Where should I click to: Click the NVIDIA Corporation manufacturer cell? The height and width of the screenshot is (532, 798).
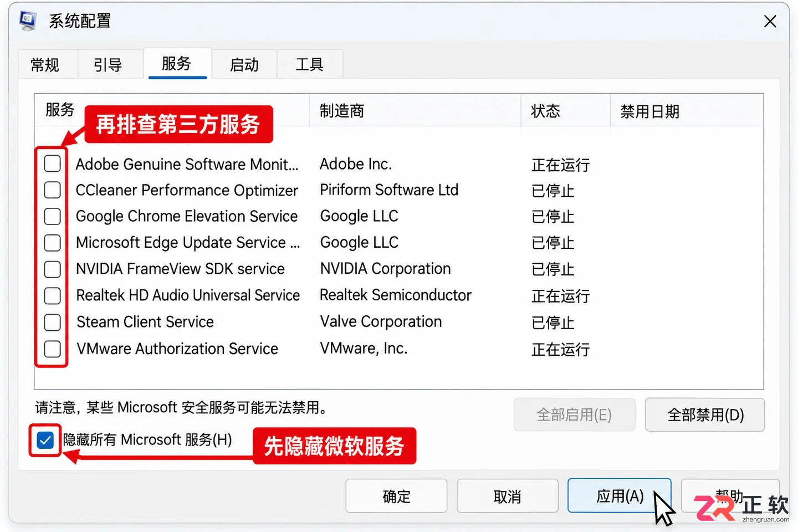coord(386,269)
